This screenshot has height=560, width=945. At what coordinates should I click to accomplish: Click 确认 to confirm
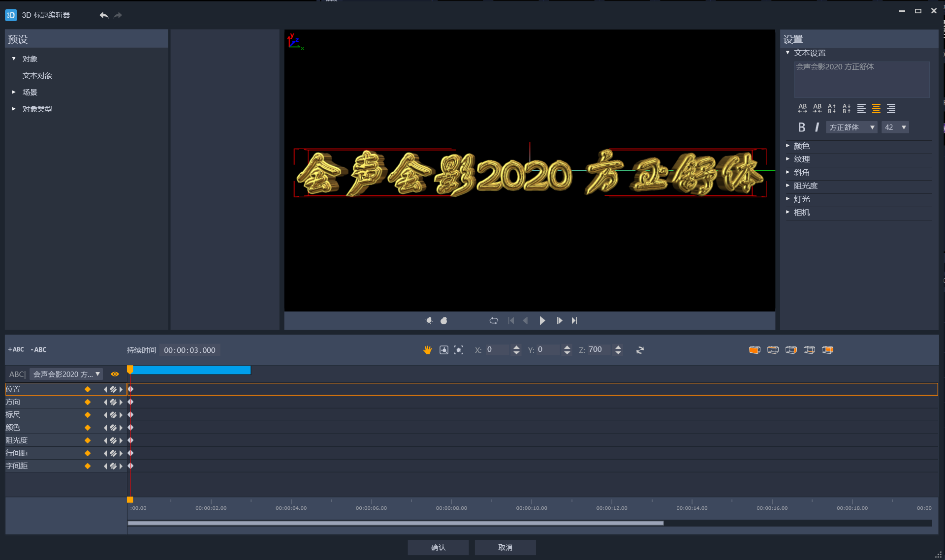pos(438,547)
